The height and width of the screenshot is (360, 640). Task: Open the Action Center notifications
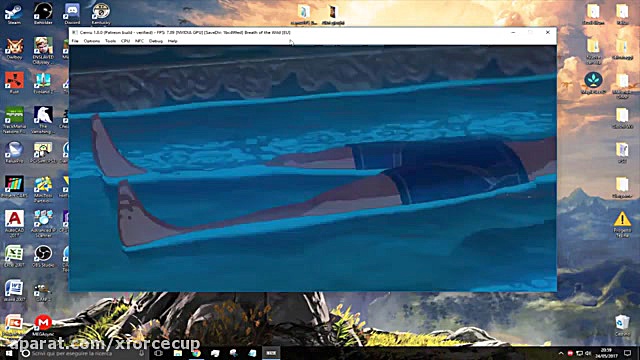pyautogui.click(x=627, y=353)
